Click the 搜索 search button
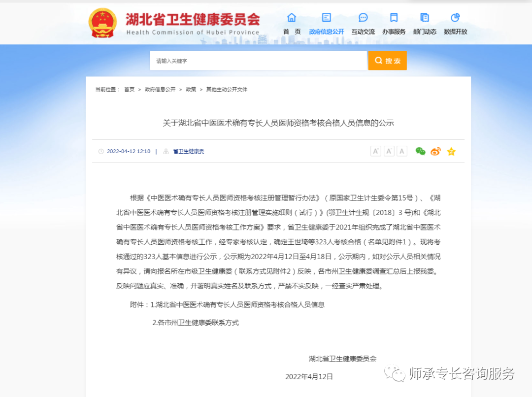Viewport: 532px width, 397px height. [388, 61]
